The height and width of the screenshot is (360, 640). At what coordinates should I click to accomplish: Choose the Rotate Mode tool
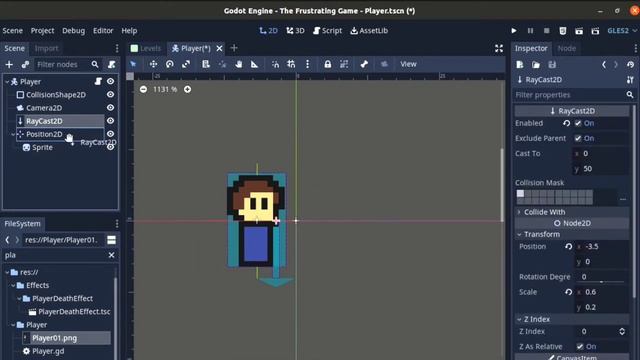(169, 64)
